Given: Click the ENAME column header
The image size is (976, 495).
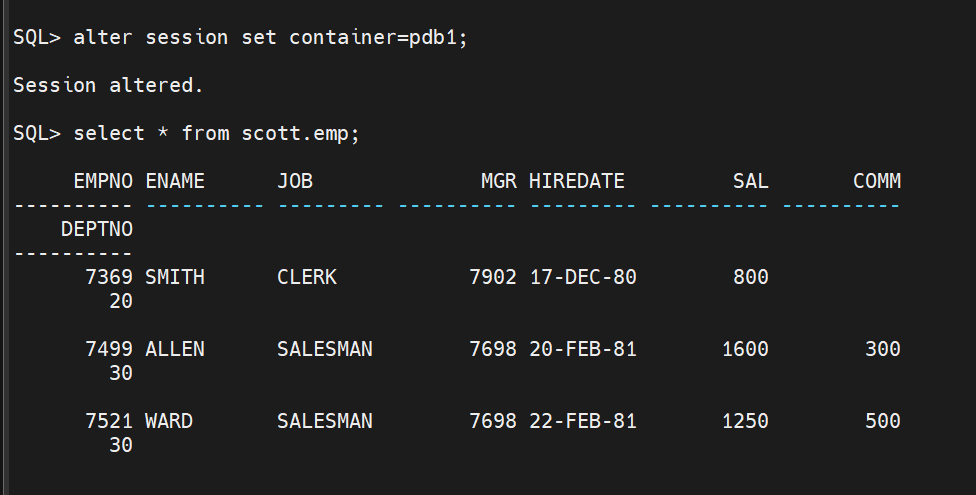Looking at the screenshot, I should (175, 181).
